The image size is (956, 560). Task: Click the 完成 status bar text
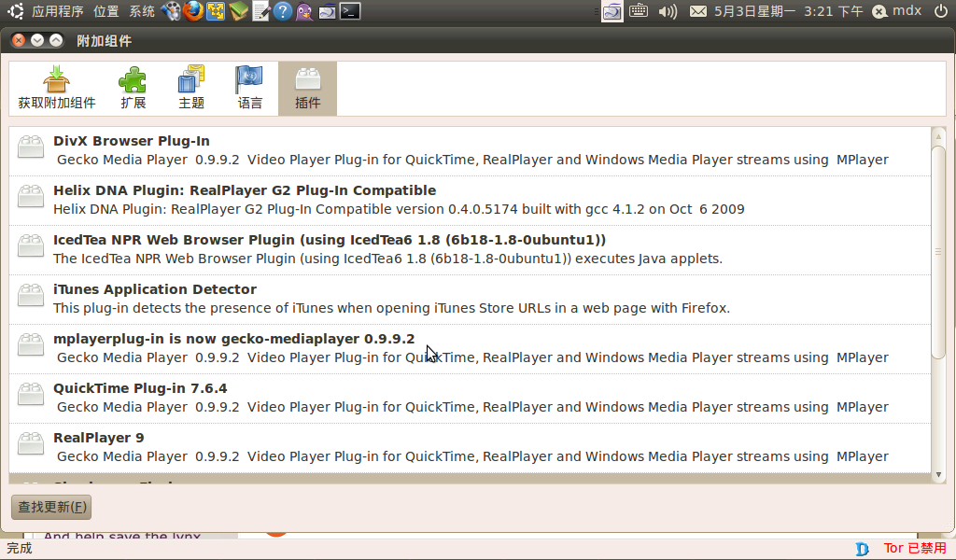19,548
